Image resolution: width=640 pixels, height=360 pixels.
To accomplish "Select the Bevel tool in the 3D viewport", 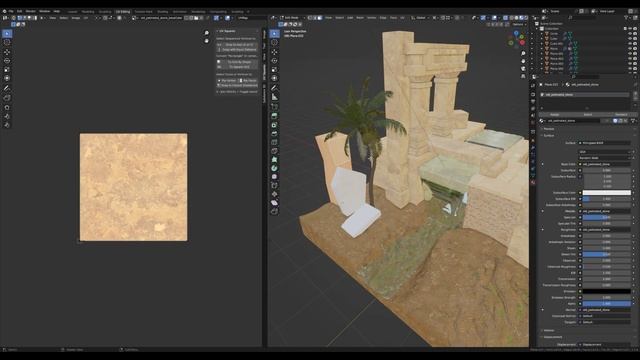I will tap(274, 133).
